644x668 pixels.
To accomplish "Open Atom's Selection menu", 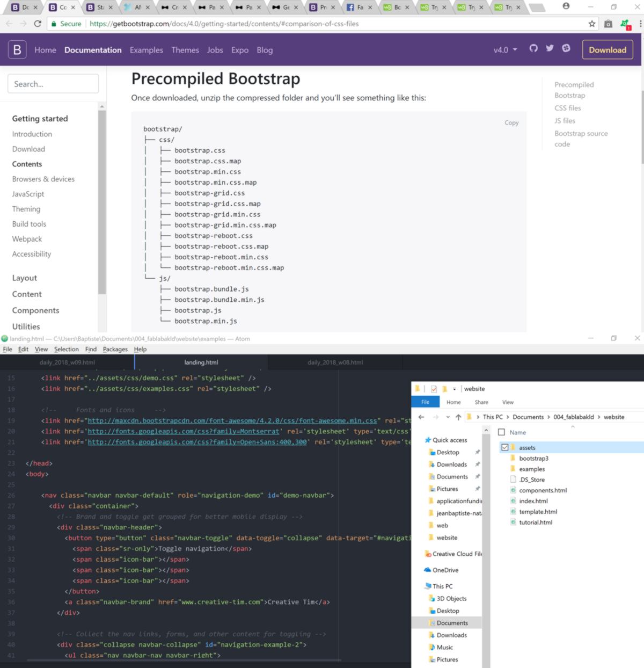I will click(x=67, y=349).
